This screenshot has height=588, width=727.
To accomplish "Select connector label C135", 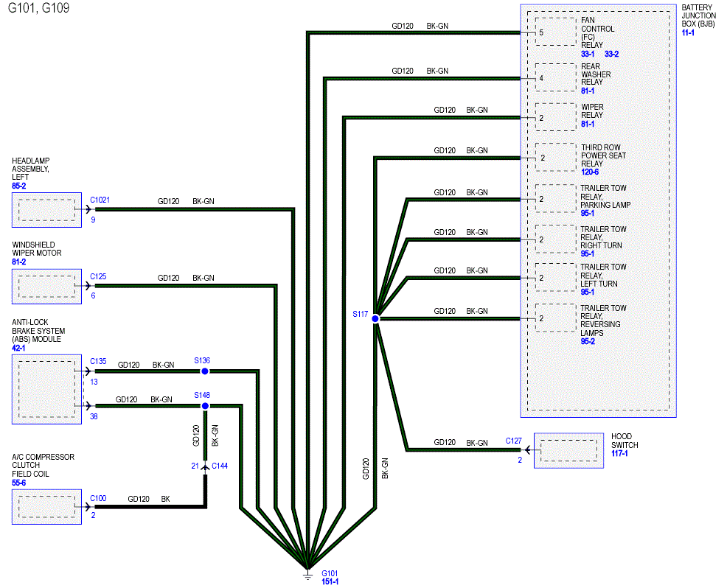I will (98, 361).
